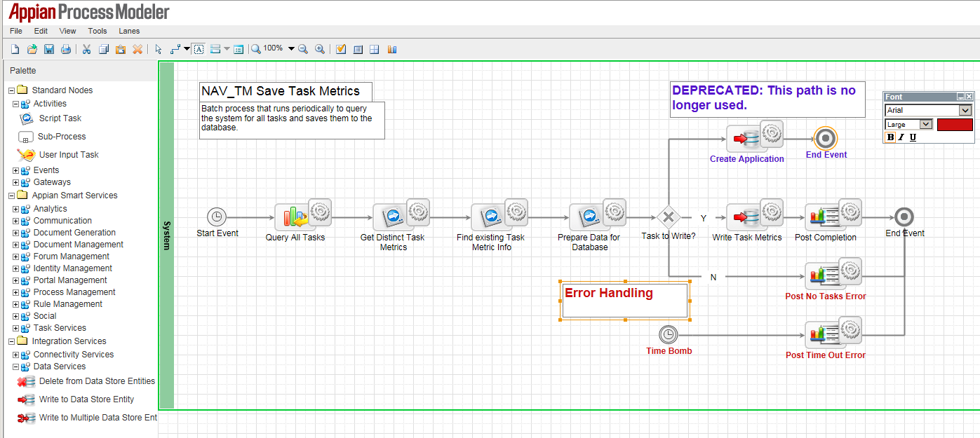Click the swimlane add icon in toolbar
This screenshot has height=438, width=980.
coord(215,49)
